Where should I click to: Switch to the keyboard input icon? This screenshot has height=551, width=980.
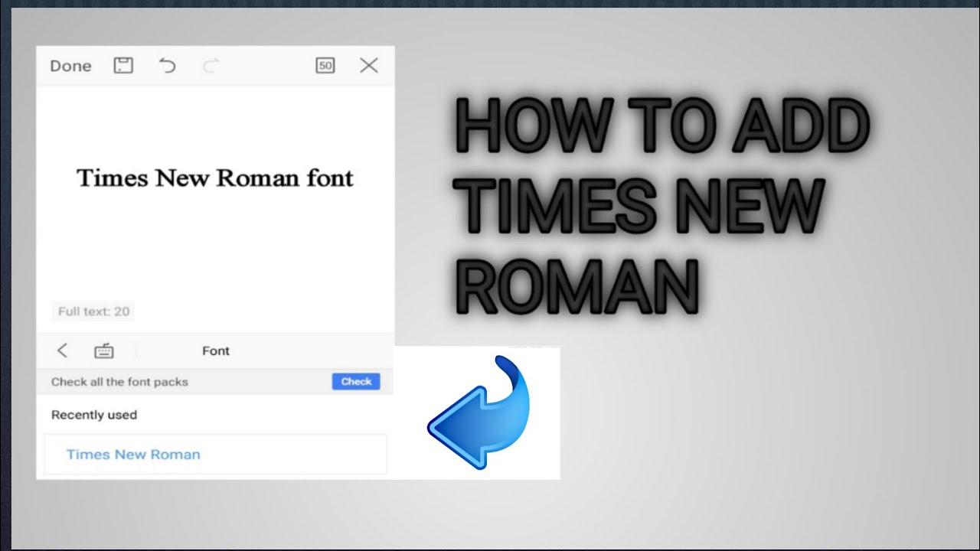104,351
